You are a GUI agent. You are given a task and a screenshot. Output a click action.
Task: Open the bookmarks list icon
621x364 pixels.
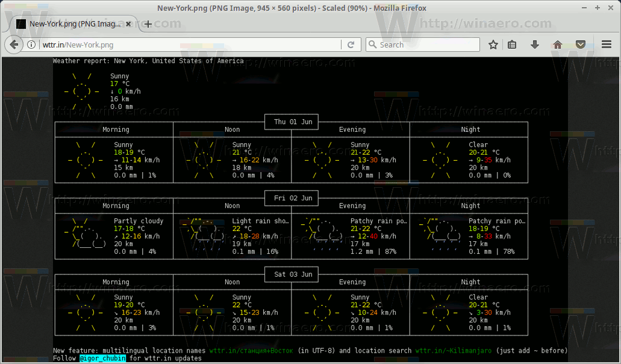pyautogui.click(x=512, y=45)
